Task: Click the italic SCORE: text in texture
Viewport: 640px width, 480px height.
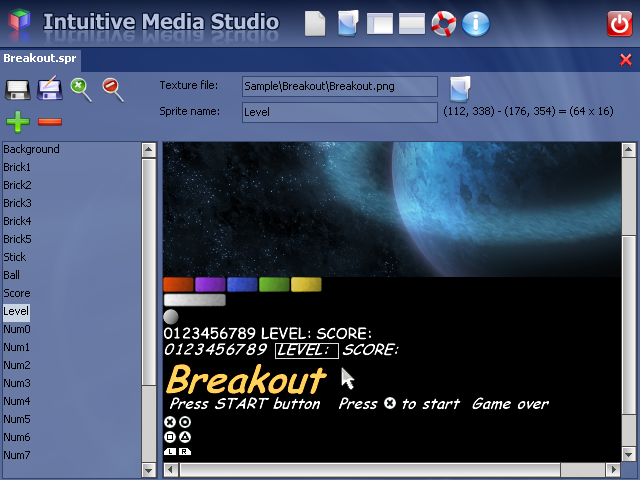Action: point(370,350)
